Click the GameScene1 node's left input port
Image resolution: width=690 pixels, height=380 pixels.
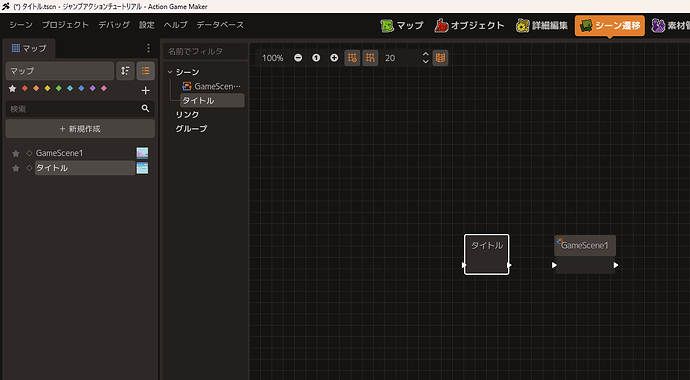coord(554,265)
